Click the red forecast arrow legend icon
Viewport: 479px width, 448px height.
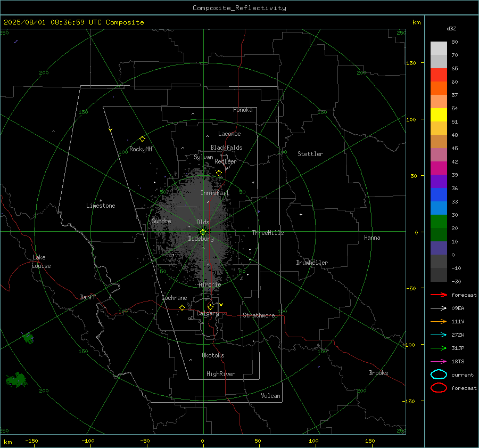(439, 295)
